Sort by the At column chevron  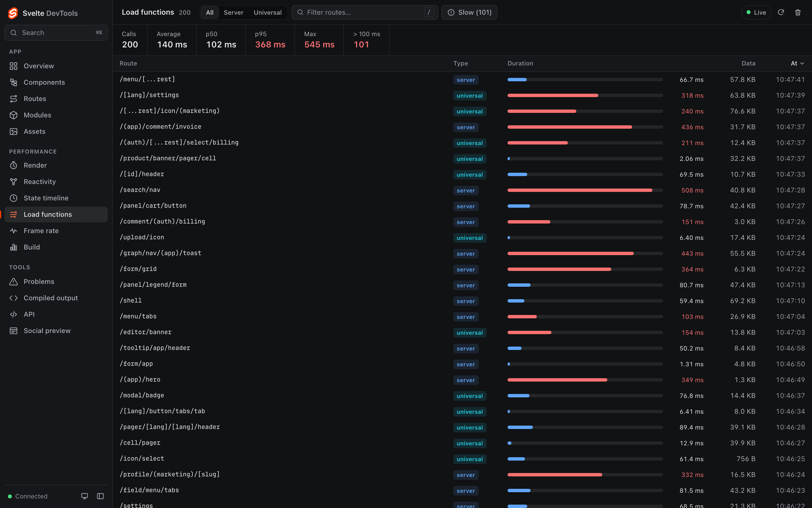point(802,63)
